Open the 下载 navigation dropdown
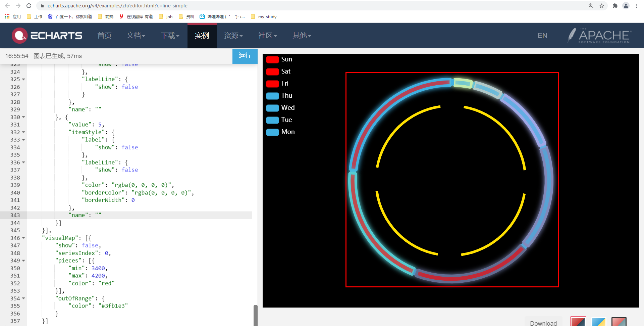The image size is (644, 326). [170, 36]
